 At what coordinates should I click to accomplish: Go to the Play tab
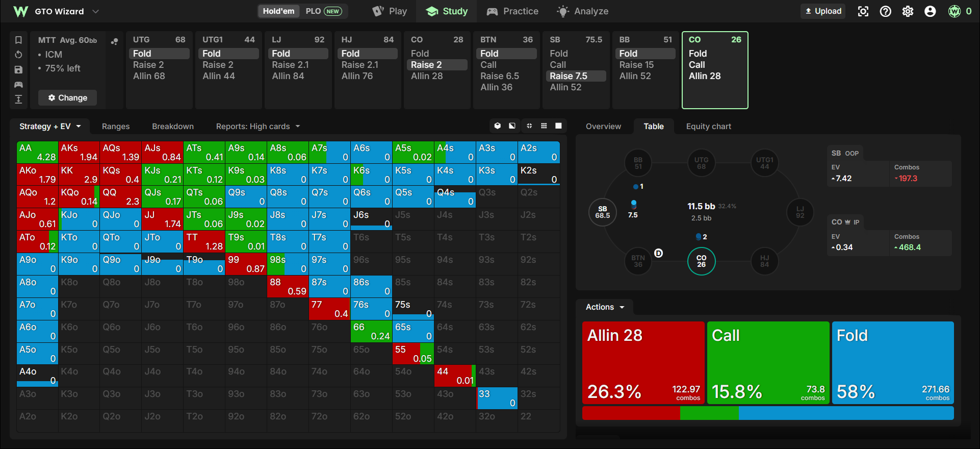[x=390, y=11]
